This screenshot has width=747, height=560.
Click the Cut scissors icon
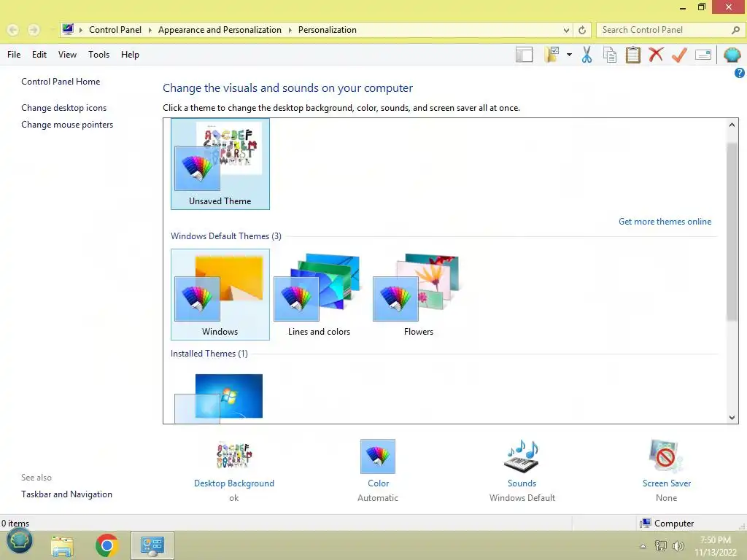[x=587, y=55]
